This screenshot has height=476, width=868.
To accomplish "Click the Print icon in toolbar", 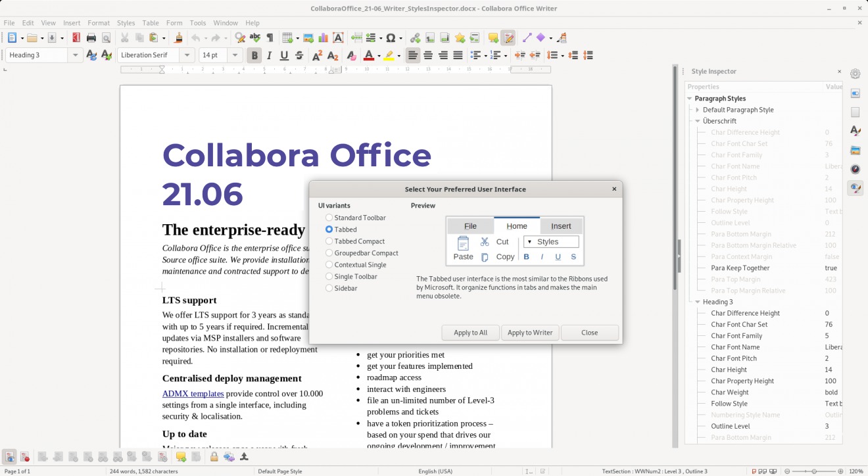I will coord(91,38).
